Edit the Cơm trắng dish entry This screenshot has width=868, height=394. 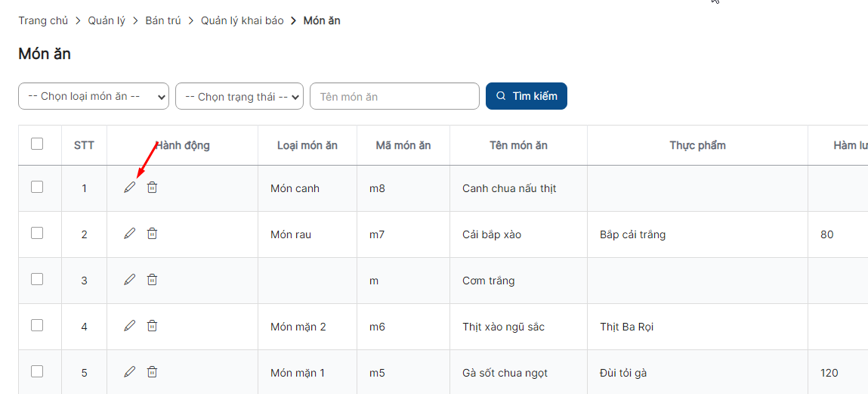130,280
